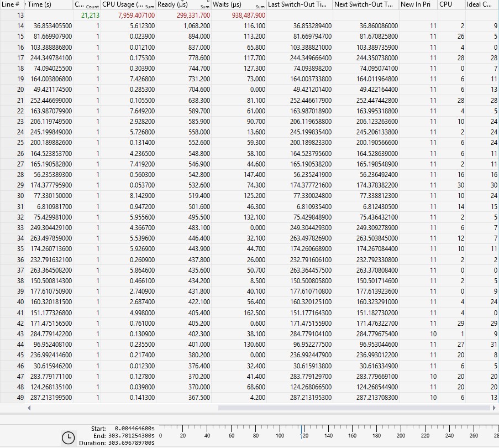Select Time cell 171.475156500

pyautogui.click(x=51, y=324)
